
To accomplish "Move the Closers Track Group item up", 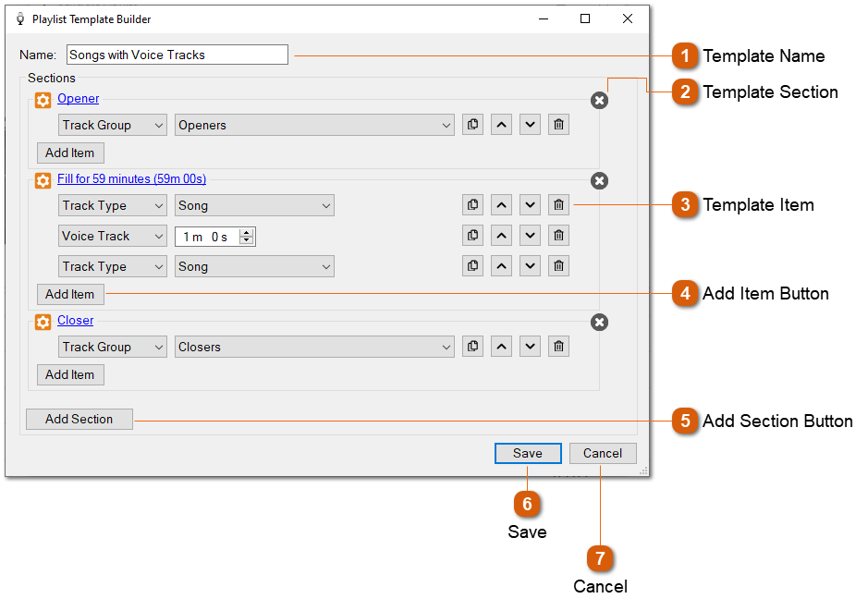I will click(x=501, y=346).
